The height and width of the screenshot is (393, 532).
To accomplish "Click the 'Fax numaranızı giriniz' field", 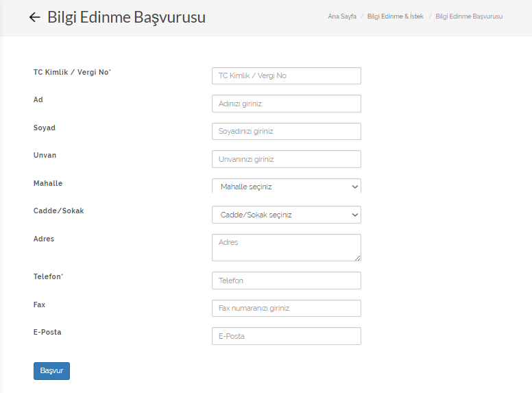I will [286, 308].
